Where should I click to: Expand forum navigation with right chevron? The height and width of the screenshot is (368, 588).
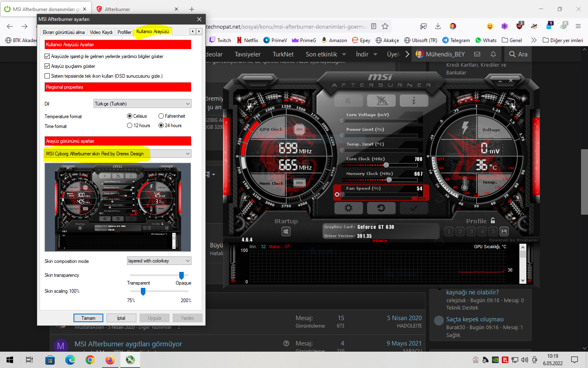[x=407, y=54]
